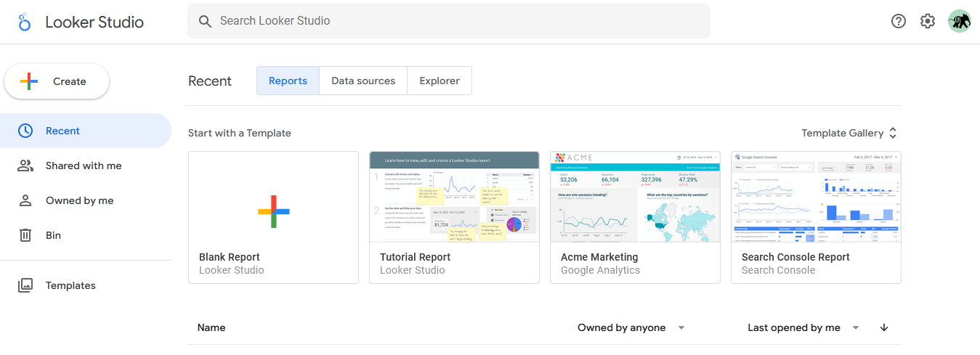This screenshot has width=980, height=355.
Task: Click Google Analytics subtitle under Acme Marketing
Action: (601, 270)
